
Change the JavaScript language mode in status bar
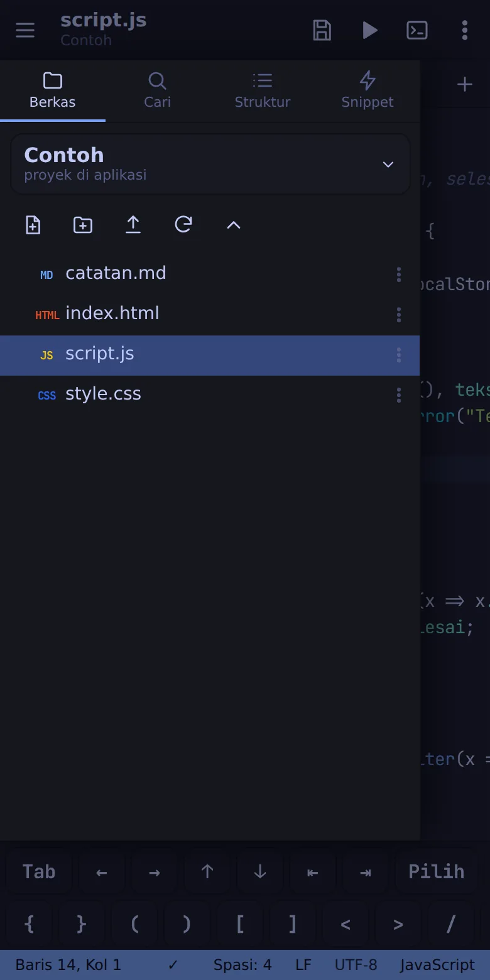(437, 965)
